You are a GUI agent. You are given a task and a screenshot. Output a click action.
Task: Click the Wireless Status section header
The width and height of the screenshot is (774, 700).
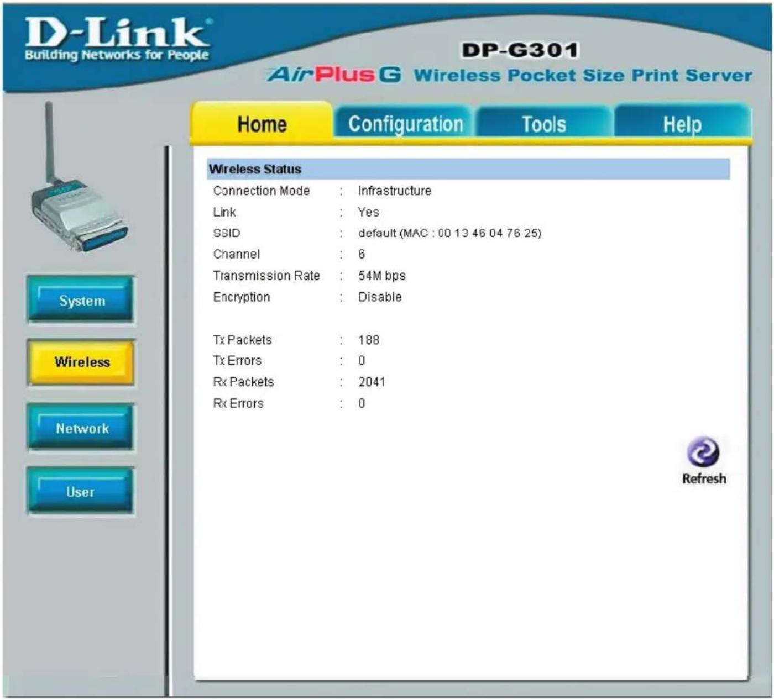[469, 169]
